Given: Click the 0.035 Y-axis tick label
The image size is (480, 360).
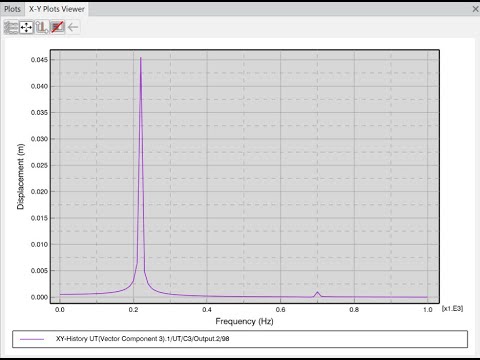Looking at the screenshot, I should click(x=39, y=113).
